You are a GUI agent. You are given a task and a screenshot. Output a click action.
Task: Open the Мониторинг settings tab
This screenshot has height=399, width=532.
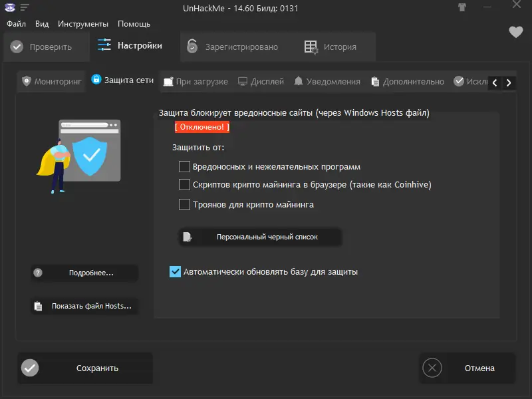tap(52, 81)
